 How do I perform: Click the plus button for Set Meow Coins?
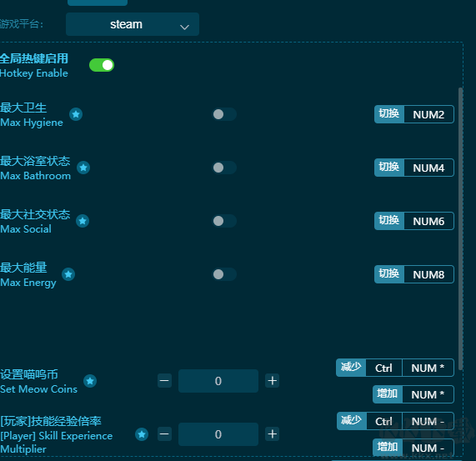(x=273, y=381)
